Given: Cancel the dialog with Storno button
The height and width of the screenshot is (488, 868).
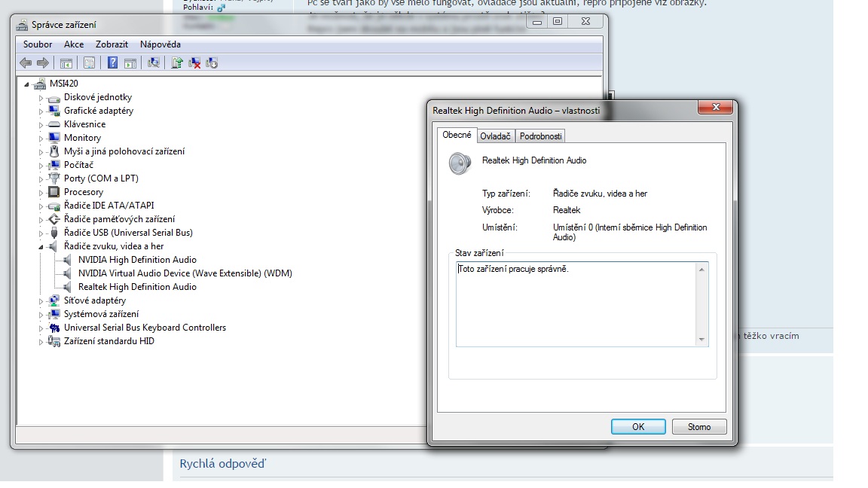Looking at the screenshot, I should [x=699, y=426].
